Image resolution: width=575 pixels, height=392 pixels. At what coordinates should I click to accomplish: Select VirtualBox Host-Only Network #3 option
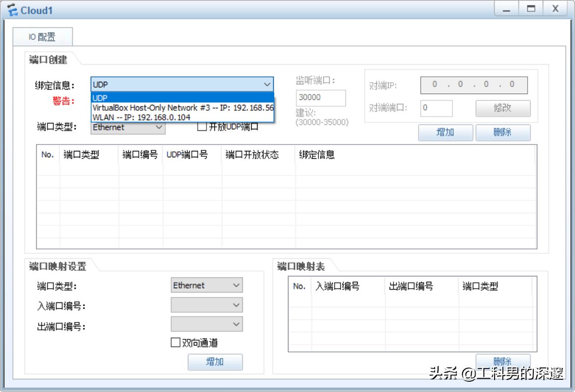(x=182, y=108)
